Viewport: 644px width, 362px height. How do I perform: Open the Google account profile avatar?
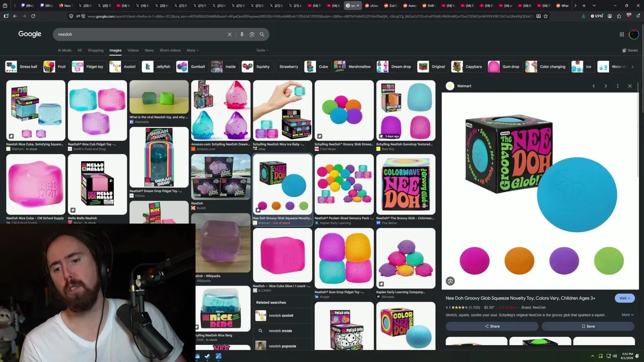[x=633, y=34]
